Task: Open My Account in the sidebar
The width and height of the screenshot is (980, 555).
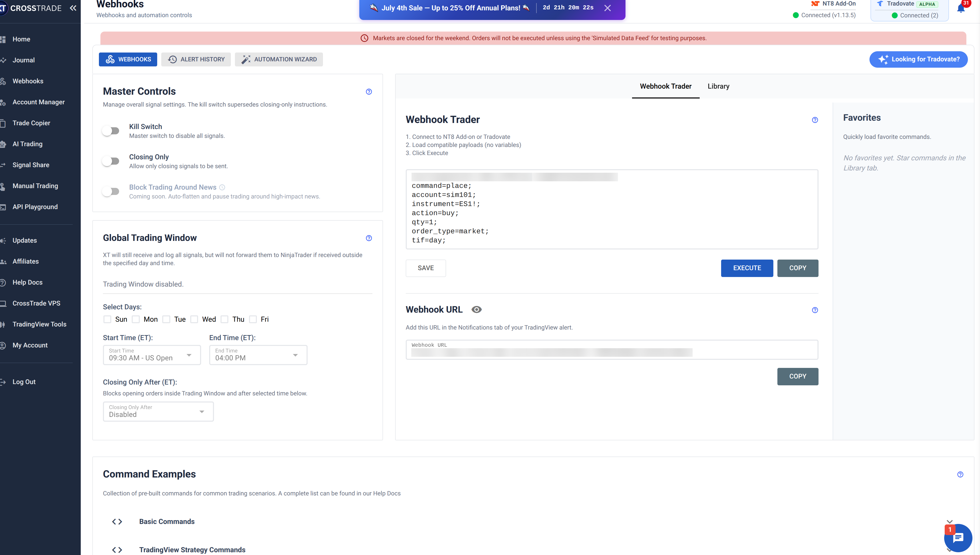Action: 30,345
